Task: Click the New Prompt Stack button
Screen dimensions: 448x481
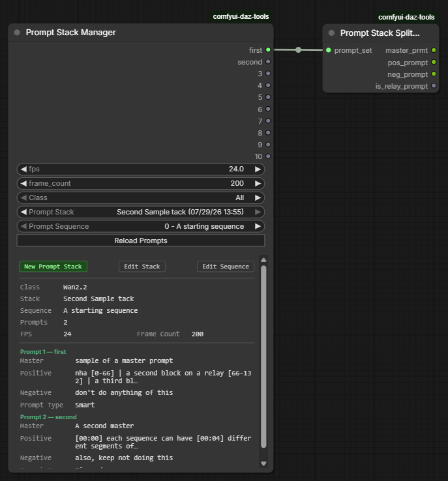Action: 53,267
